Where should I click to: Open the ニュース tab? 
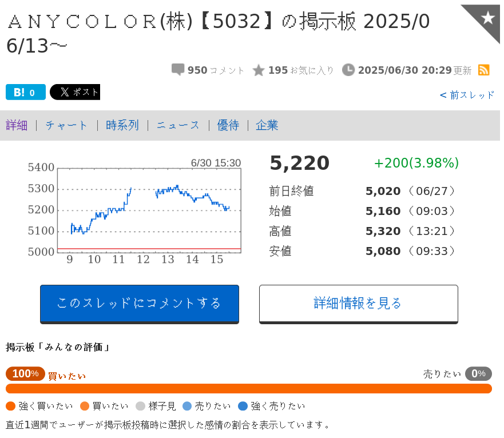178,125
